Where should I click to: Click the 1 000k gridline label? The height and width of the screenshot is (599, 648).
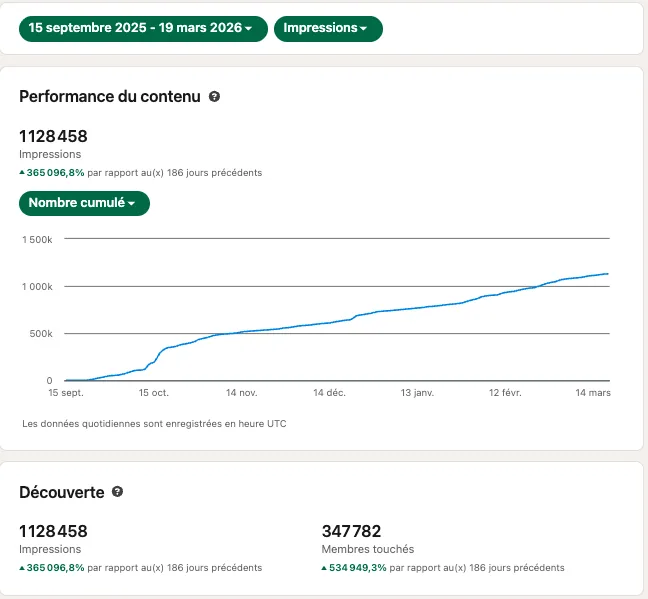(37, 287)
